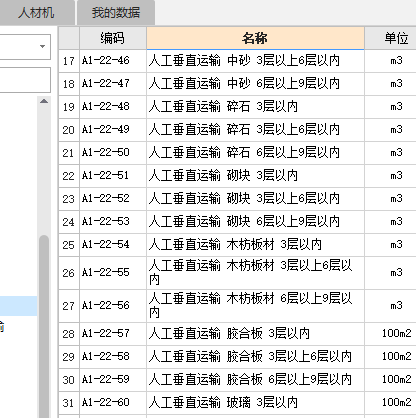Select the highlighted item in left tree
Screen dimensions: 416x418
click(x=18, y=306)
